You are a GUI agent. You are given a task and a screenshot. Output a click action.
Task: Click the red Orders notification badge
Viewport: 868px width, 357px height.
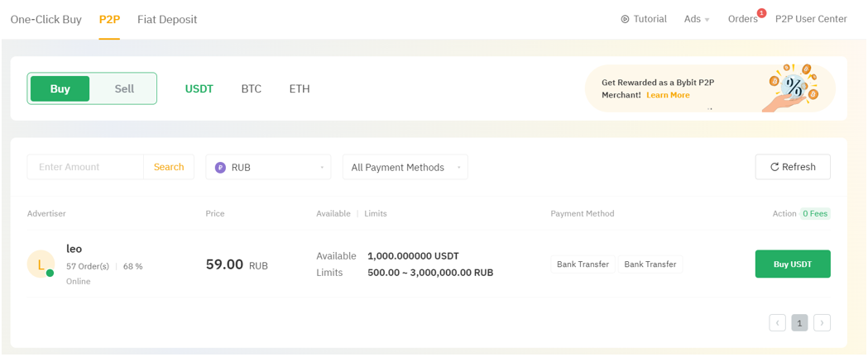tap(761, 13)
